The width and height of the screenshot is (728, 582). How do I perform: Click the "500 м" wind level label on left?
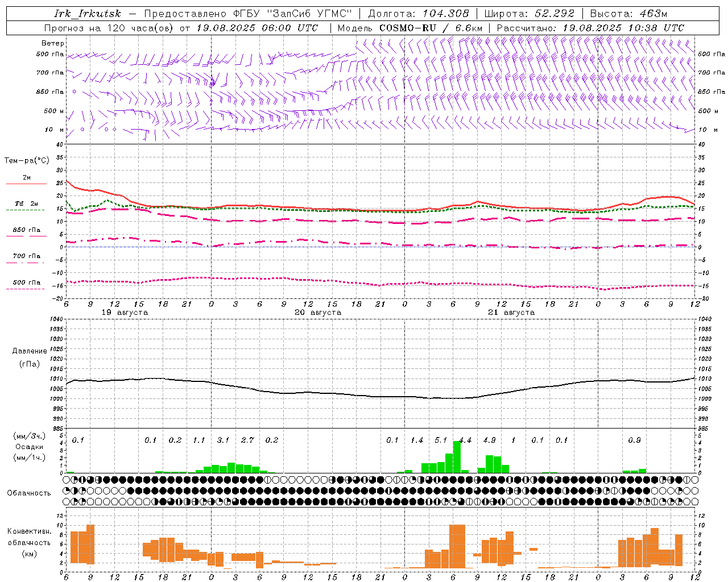click(x=54, y=111)
